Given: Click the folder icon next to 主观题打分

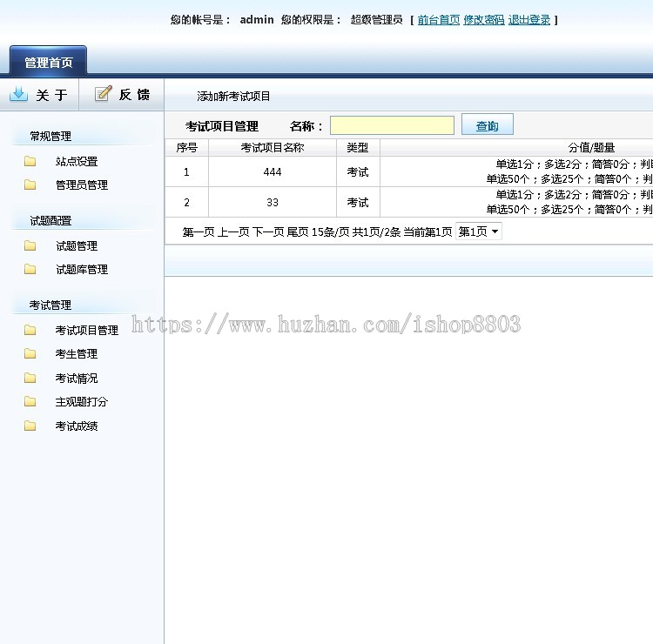Looking at the screenshot, I should [x=30, y=401].
